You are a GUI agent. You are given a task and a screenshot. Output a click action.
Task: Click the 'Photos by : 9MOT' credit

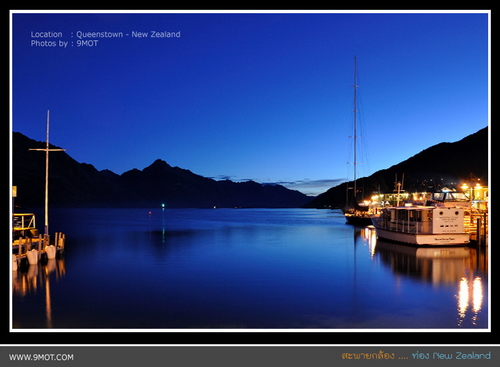64,43
